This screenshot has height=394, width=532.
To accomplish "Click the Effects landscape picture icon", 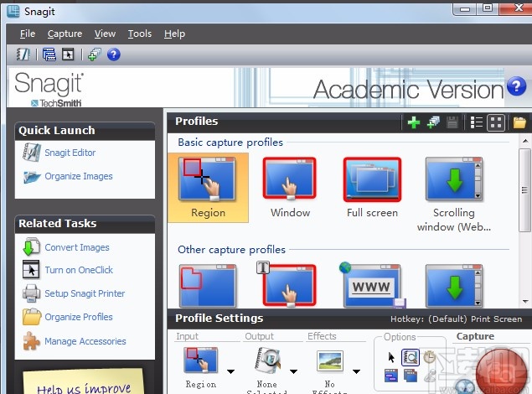I will pyautogui.click(x=330, y=360).
